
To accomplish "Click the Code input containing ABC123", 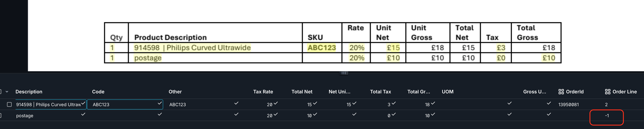I will coord(122,104).
